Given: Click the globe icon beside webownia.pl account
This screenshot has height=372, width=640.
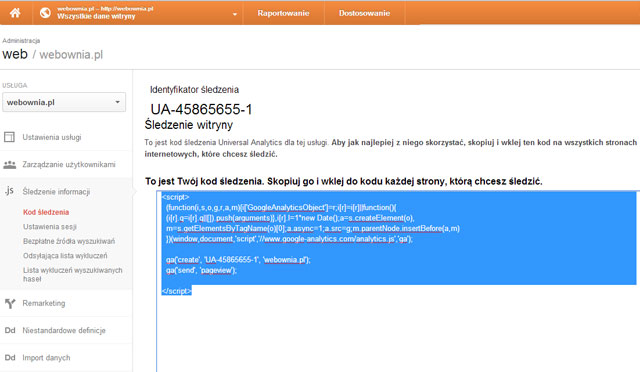Looking at the screenshot, I should click(45, 13).
